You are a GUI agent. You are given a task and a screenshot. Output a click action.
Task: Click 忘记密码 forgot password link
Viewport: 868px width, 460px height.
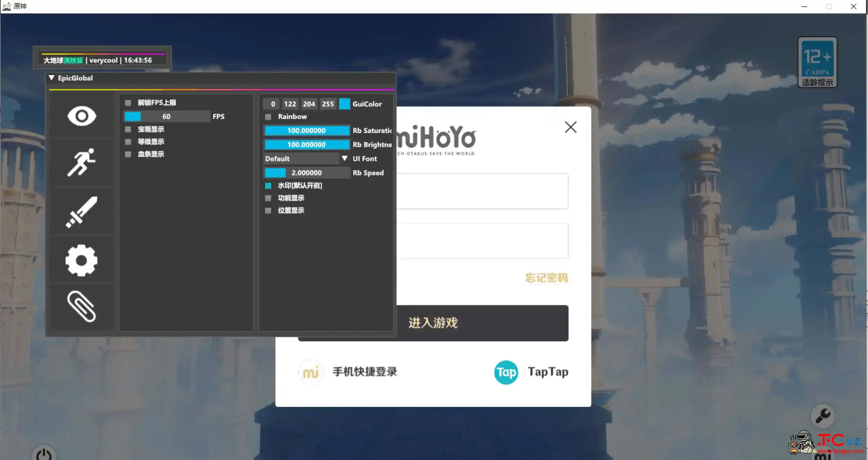tap(546, 278)
